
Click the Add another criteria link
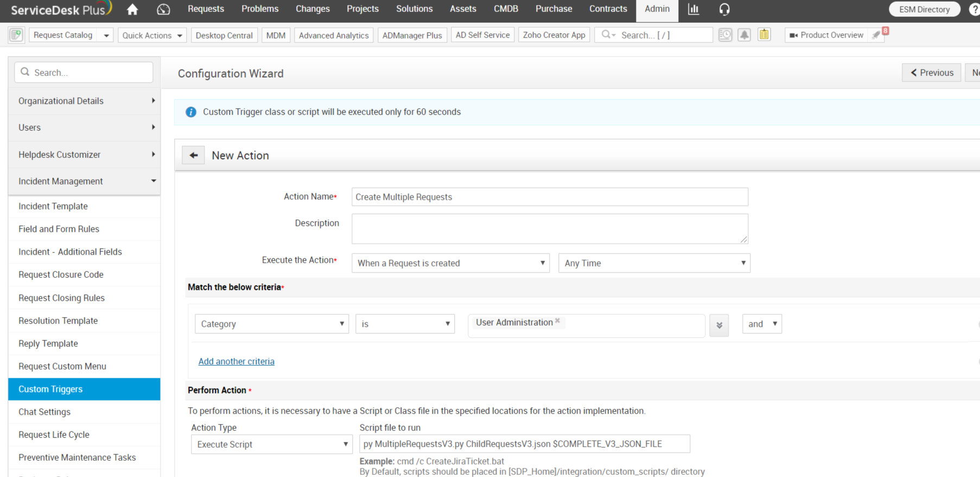click(x=236, y=361)
